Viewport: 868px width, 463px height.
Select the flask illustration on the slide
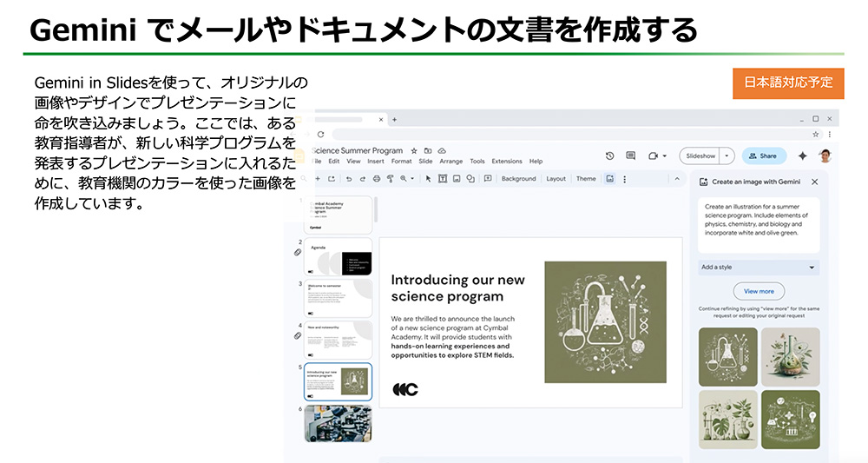[606, 322]
